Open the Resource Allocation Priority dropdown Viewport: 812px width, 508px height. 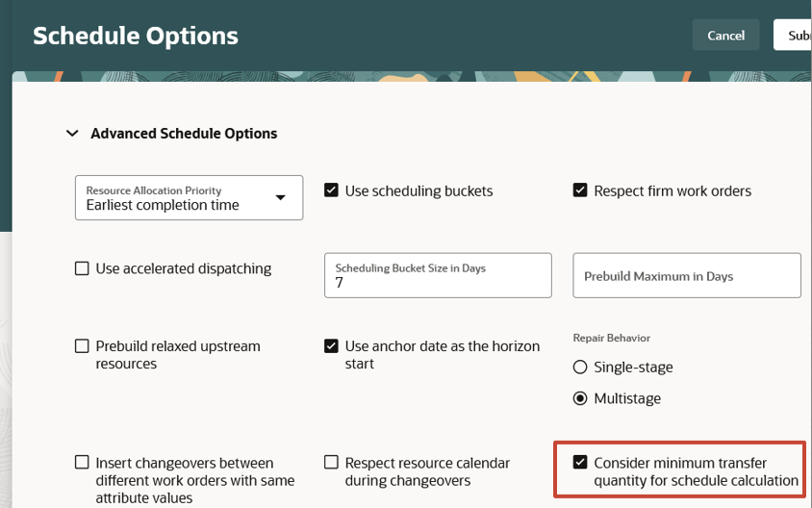point(178,197)
